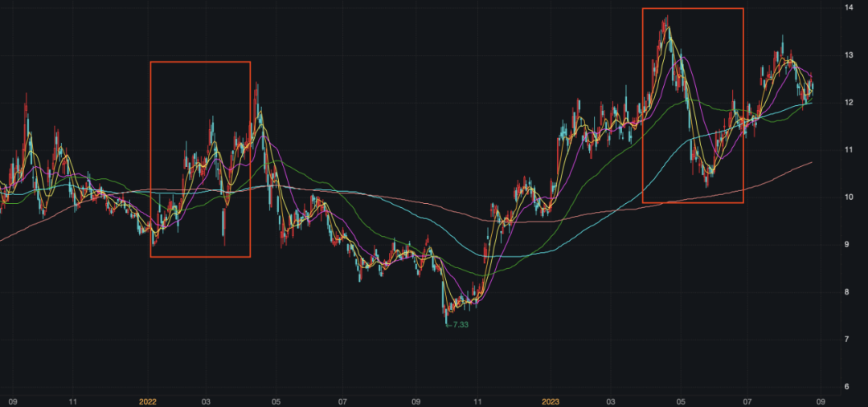Image resolution: width=868 pixels, height=407 pixels.
Task: Click price level 7 on the axis
Action: pos(848,339)
